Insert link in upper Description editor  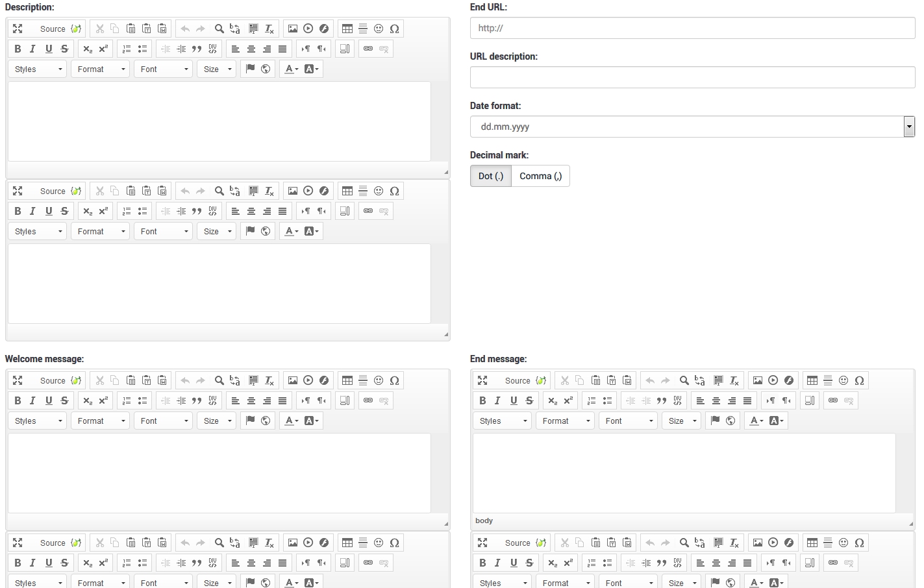(368, 49)
